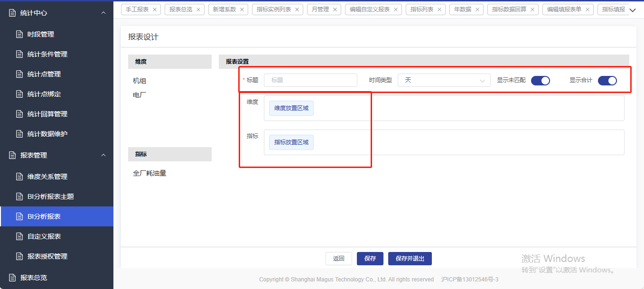Viewport: 644px width, 289px height.
Task: Click the 标题 input field
Action: (310, 80)
